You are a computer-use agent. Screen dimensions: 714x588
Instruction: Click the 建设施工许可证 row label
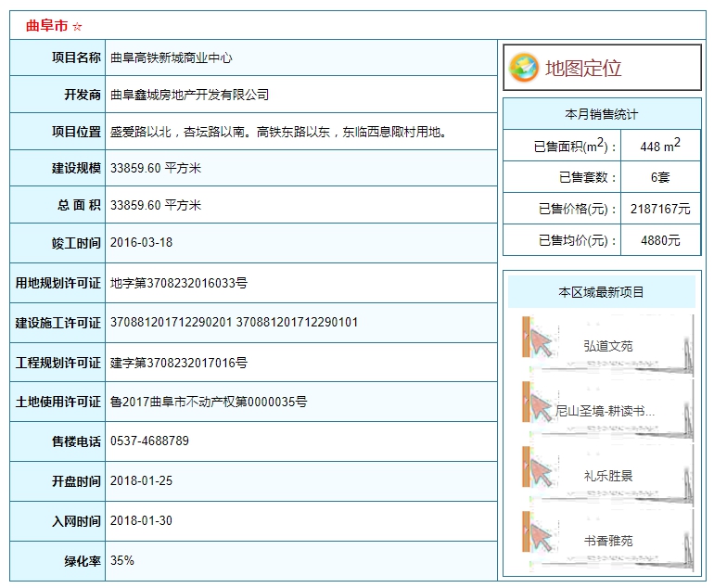point(57,323)
